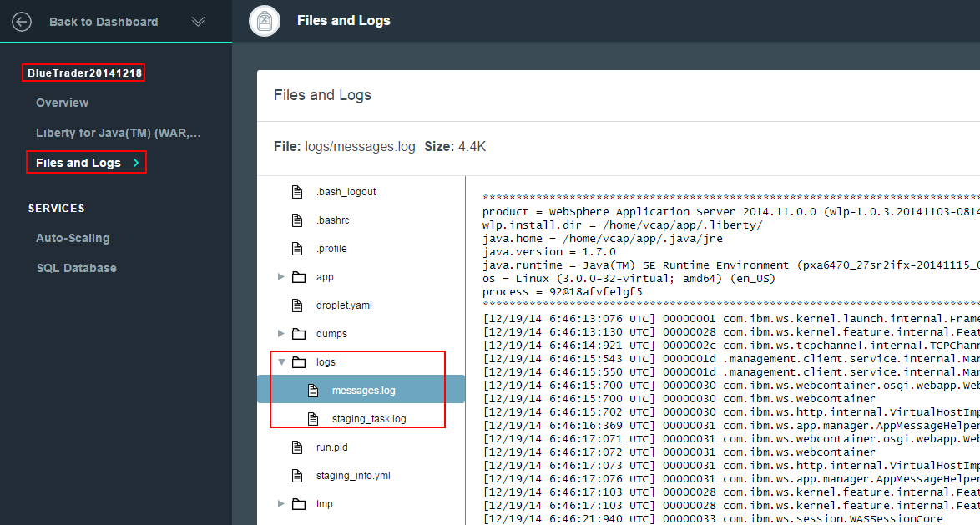The height and width of the screenshot is (525, 980).
Task: Open SQL Database service
Action: 76,268
